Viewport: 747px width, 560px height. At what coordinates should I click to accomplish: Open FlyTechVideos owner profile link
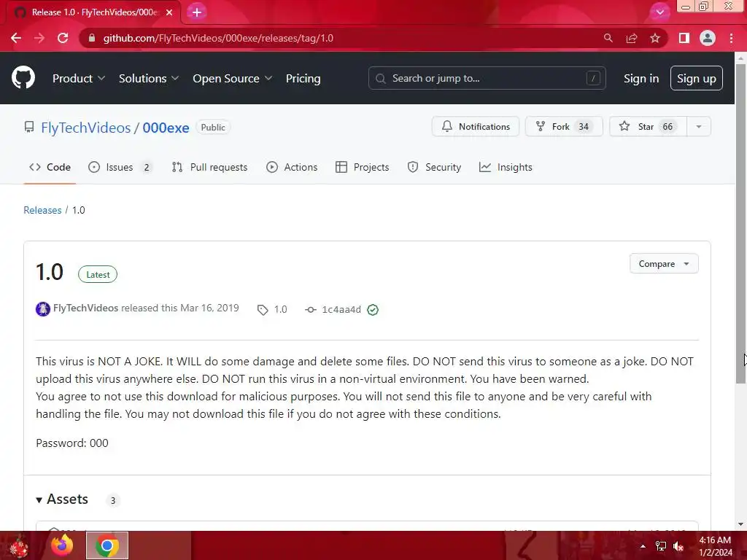(86, 128)
